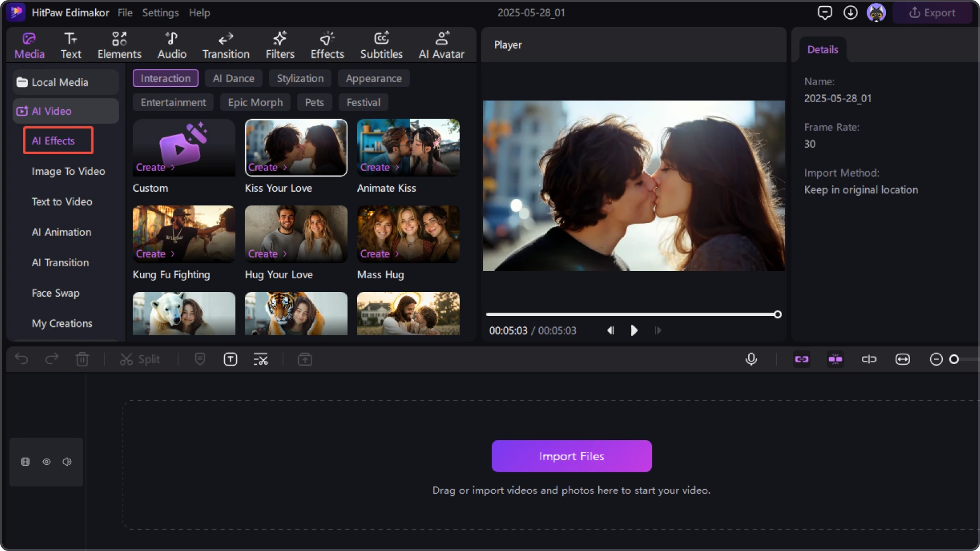This screenshot has height=551, width=980.
Task: Start voice-over recording microphone
Action: [x=751, y=359]
